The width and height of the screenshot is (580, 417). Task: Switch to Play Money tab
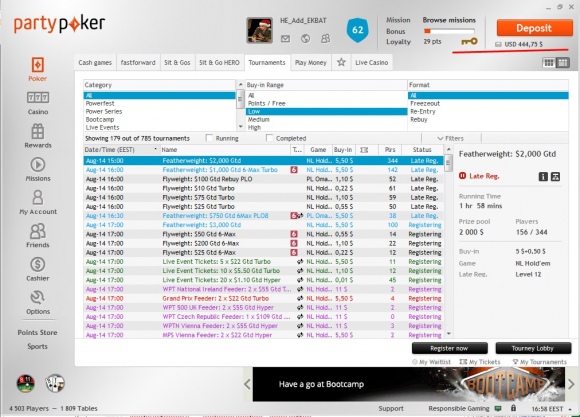click(x=311, y=62)
